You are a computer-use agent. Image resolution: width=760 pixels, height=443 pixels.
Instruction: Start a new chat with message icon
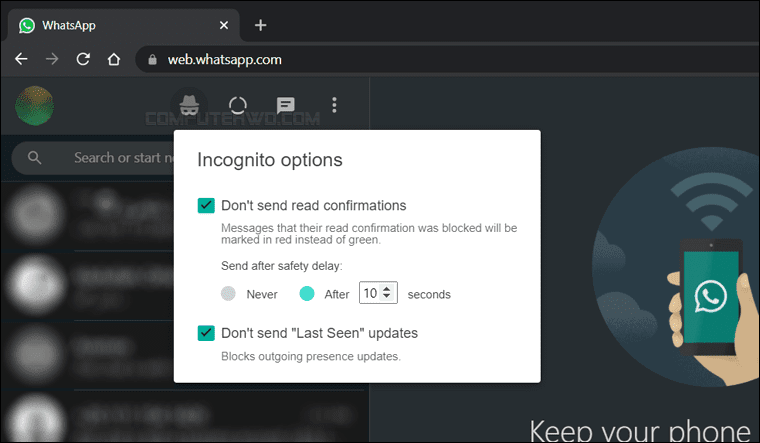coord(285,105)
